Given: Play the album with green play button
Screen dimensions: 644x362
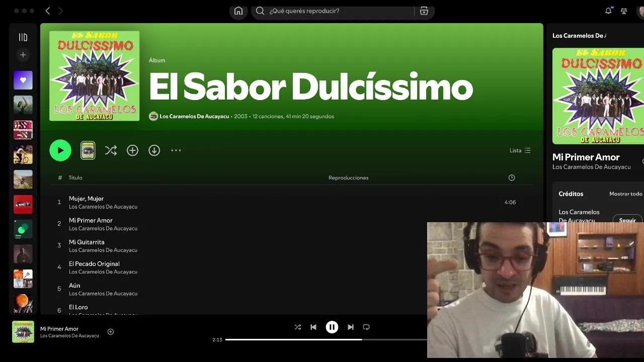Looking at the screenshot, I should (x=60, y=150).
